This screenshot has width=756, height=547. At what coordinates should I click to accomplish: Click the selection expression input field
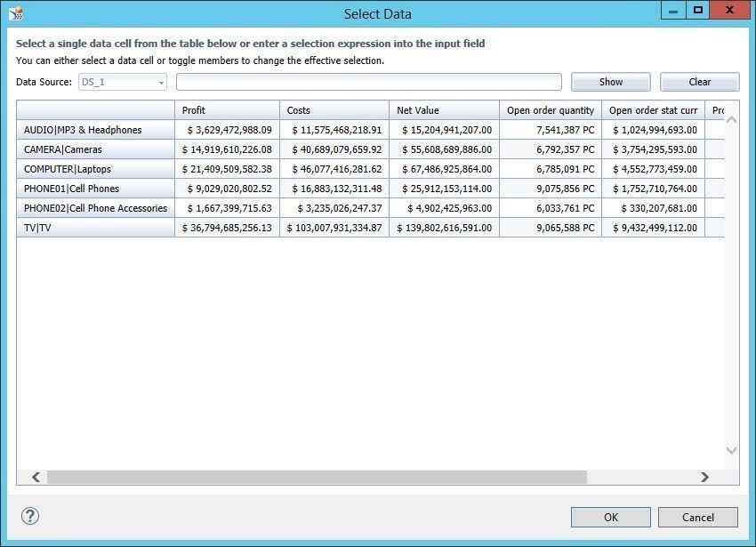click(x=369, y=82)
